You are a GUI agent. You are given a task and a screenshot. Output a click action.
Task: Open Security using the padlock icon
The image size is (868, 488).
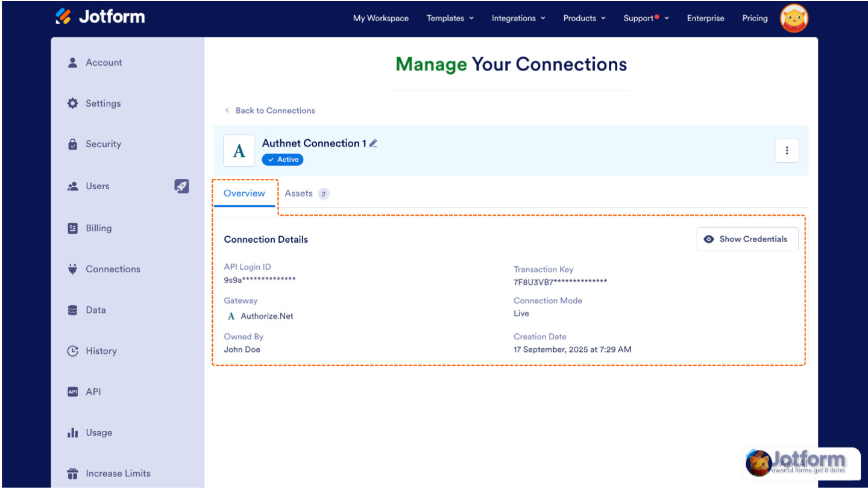72,144
